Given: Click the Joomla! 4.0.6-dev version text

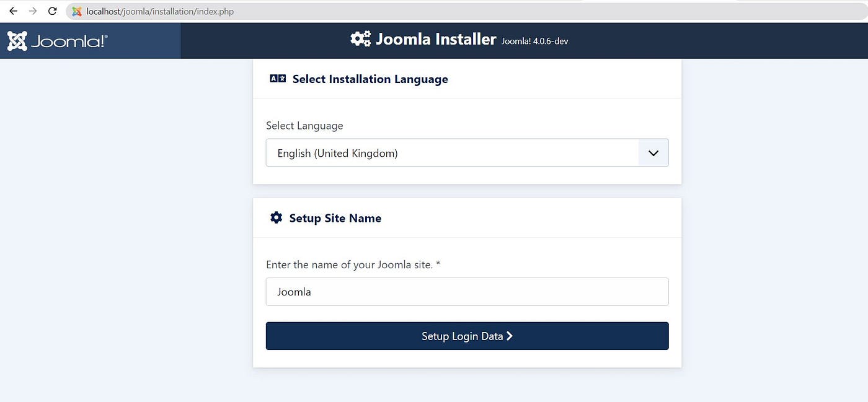Looking at the screenshot, I should pyautogui.click(x=534, y=41).
